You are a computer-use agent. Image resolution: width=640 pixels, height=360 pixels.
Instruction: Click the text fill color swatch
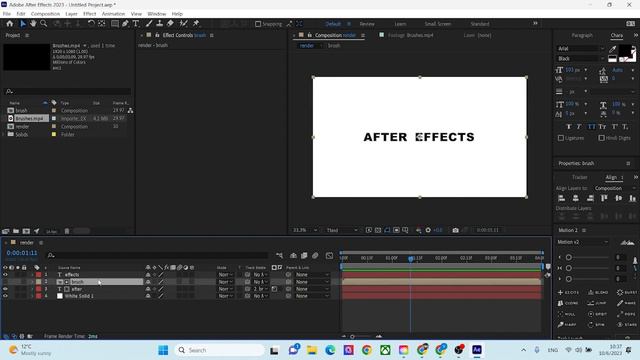point(625,52)
